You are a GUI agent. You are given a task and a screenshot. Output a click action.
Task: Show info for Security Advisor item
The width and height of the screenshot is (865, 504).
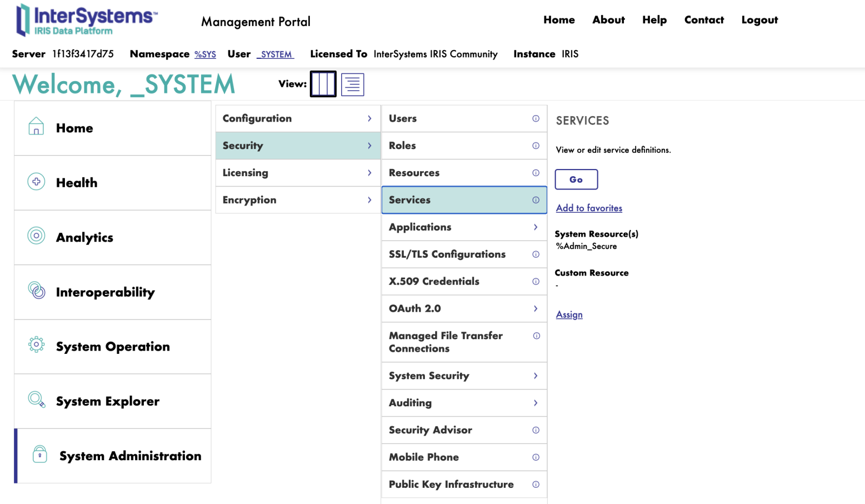click(535, 430)
